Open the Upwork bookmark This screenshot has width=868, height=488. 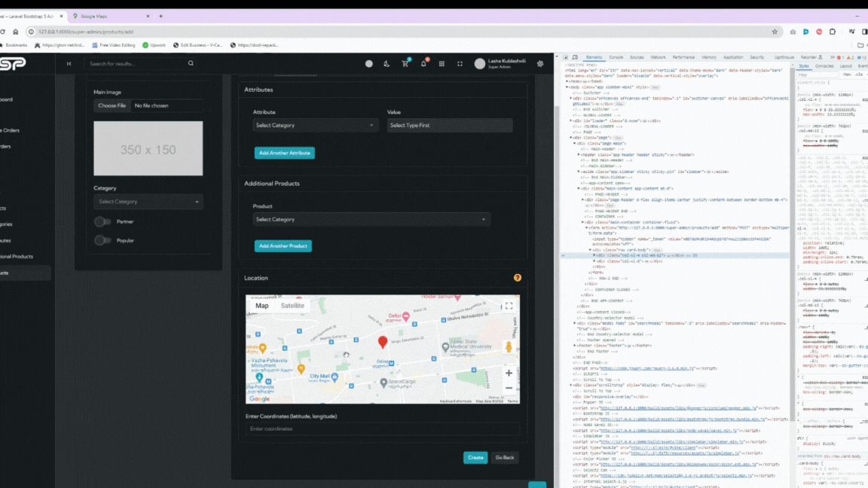(154, 45)
